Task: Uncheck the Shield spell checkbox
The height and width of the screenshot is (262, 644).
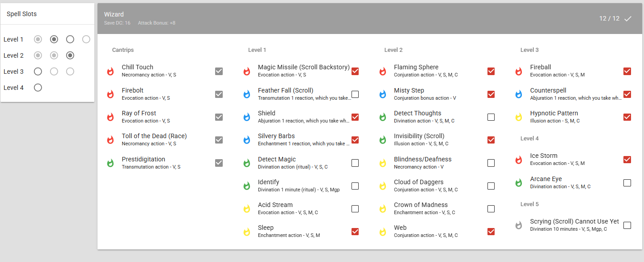Action: 355,117
